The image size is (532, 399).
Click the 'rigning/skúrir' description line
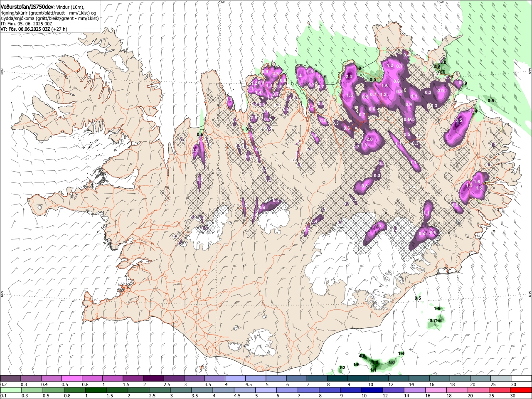48,12
